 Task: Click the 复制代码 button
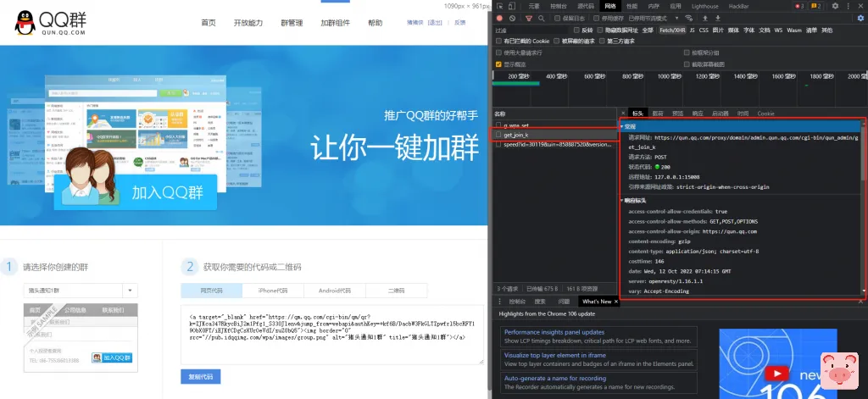(201, 376)
